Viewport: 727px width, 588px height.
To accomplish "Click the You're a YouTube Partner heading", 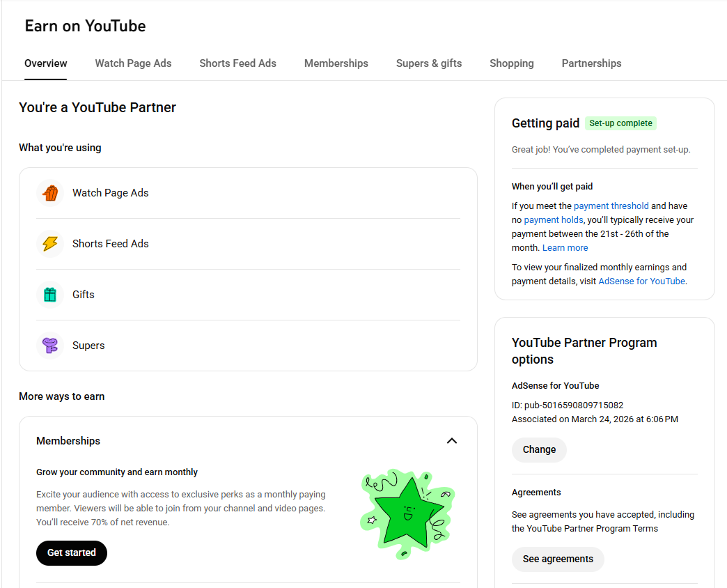I will (x=97, y=107).
